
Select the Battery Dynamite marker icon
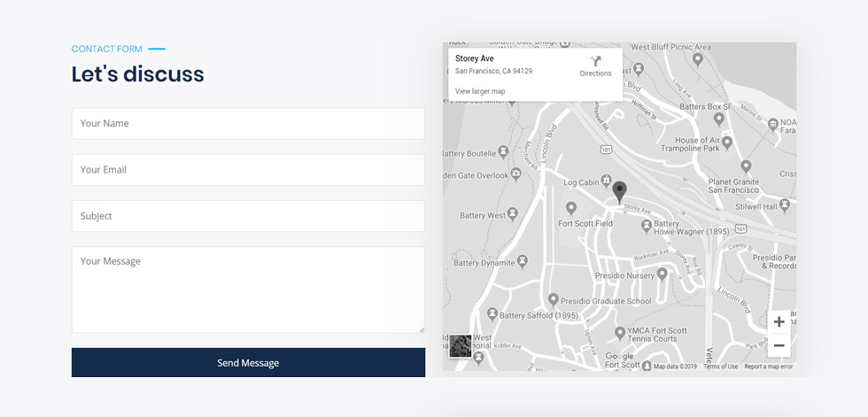pos(522,261)
